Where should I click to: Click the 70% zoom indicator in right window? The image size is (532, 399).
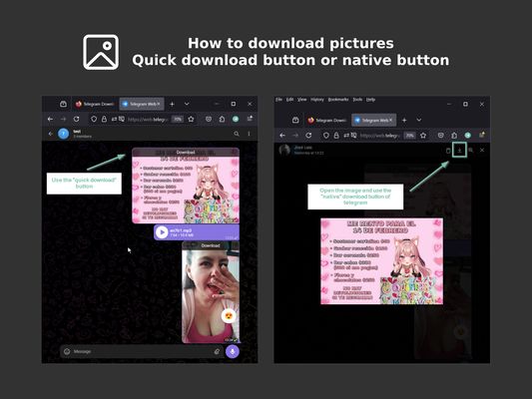(409, 136)
